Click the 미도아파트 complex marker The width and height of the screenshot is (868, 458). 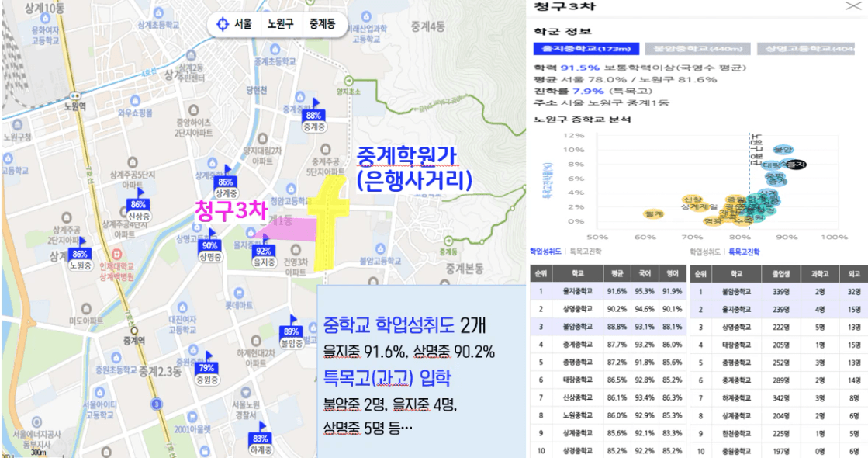[86, 308]
